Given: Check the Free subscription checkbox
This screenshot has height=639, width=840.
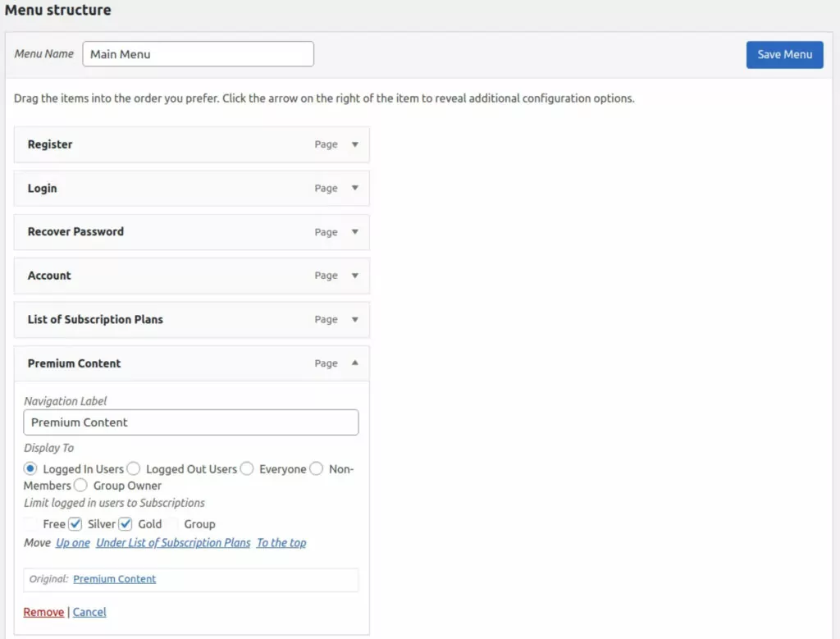Looking at the screenshot, I should coord(30,524).
